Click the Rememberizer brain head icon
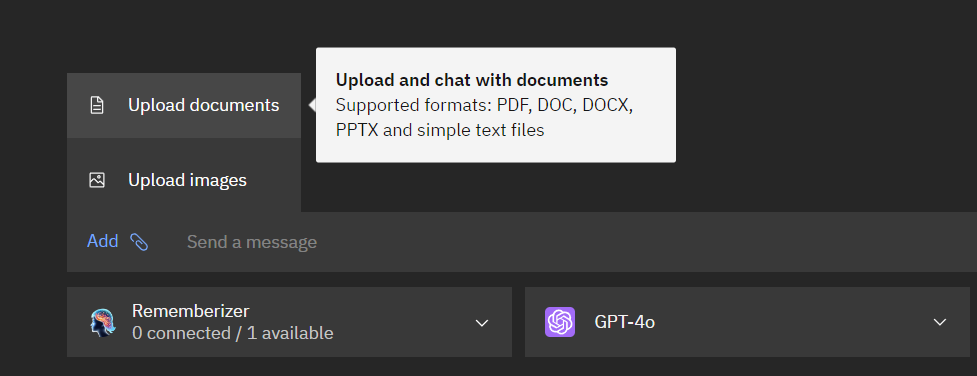977x376 pixels. (102, 322)
